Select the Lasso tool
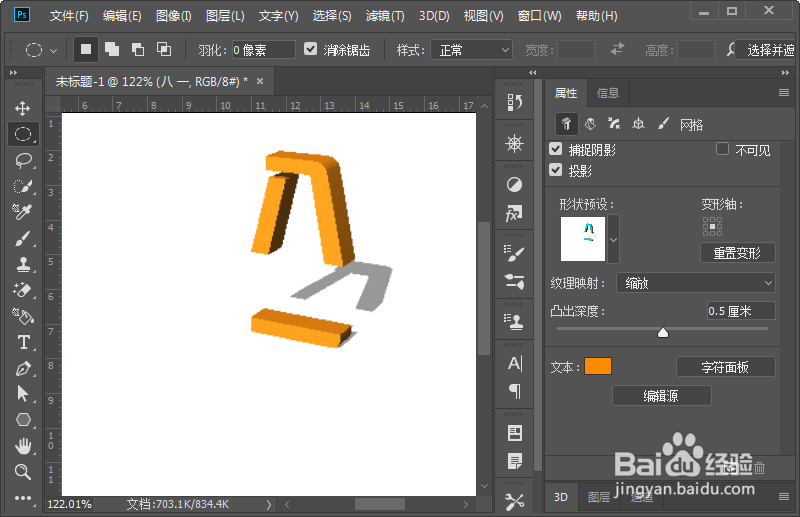This screenshot has height=517, width=800. tap(22, 160)
